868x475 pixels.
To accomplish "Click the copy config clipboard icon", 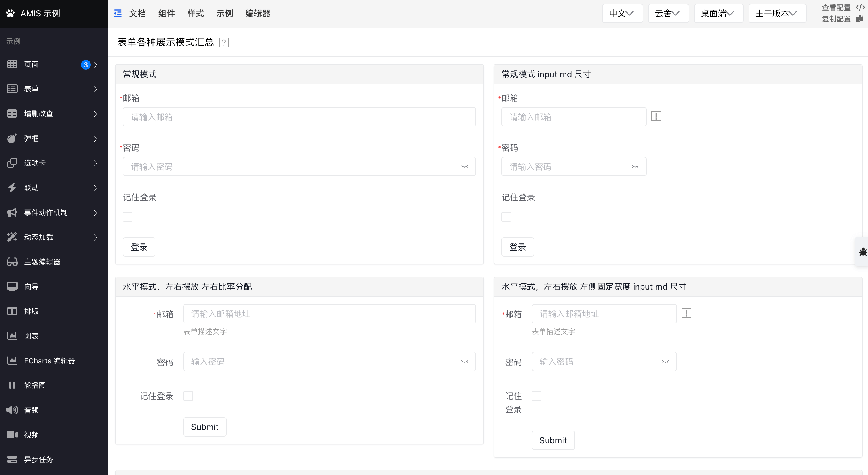I will click(860, 19).
